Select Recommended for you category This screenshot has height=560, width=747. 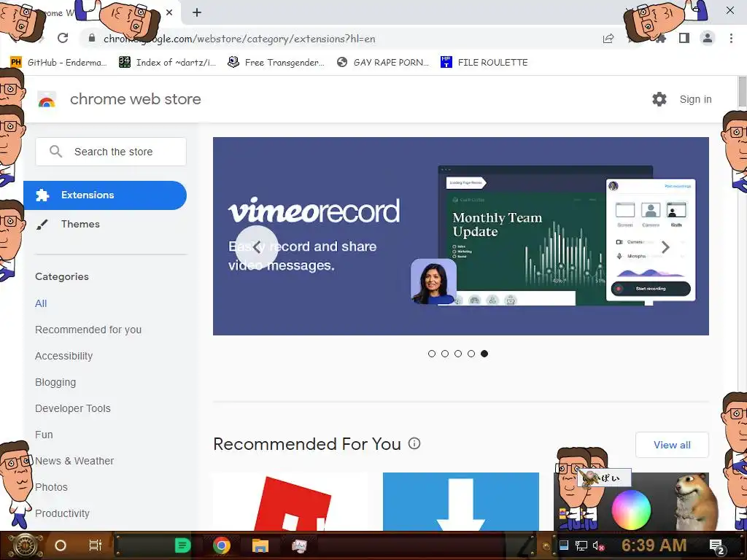[88, 330]
